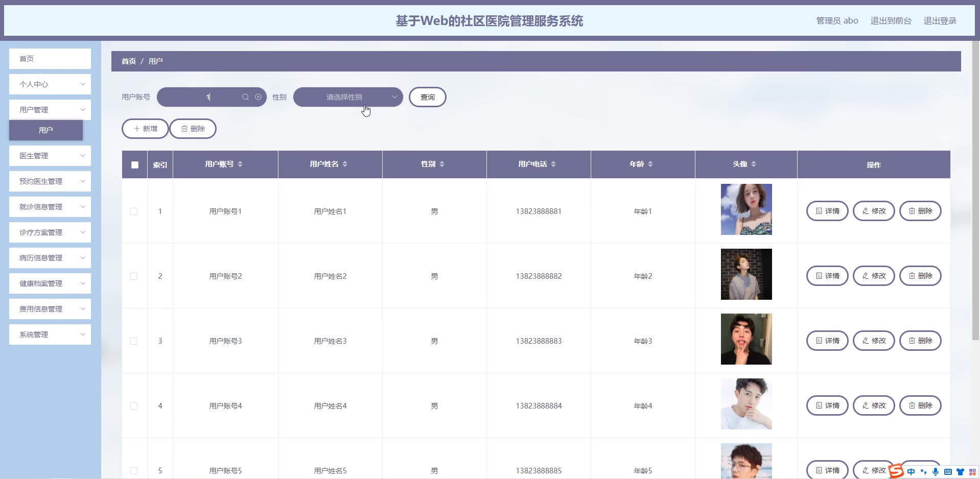Check the checkbox for row index 4
Viewport: 980px width, 479px height.
pyautogui.click(x=134, y=406)
